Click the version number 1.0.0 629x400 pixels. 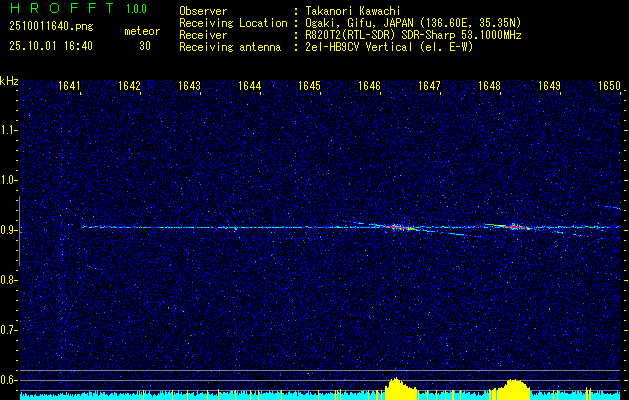pyautogui.click(x=136, y=9)
